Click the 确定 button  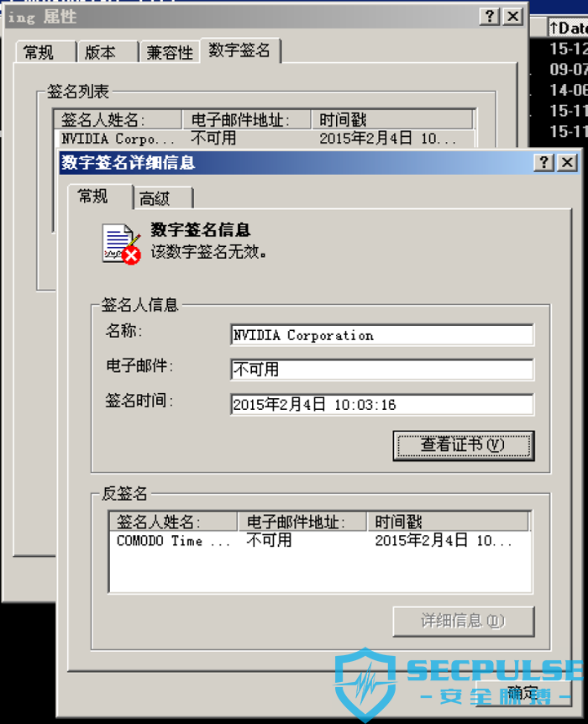[x=522, y=694]
